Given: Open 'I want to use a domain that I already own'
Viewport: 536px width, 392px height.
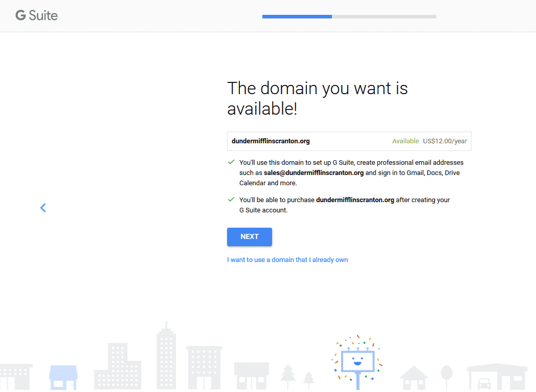Looking at the screenshot, I should click(x=287, y=259).
